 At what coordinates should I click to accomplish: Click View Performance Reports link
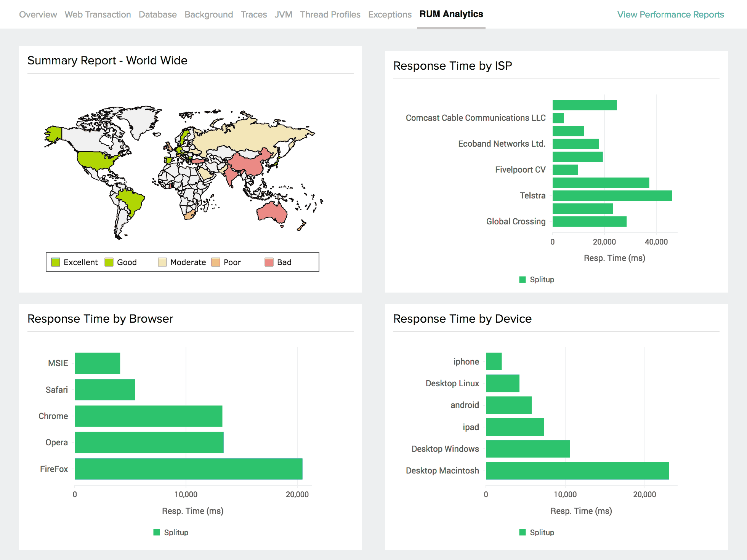pyautogui.click(x=670, y=14)
